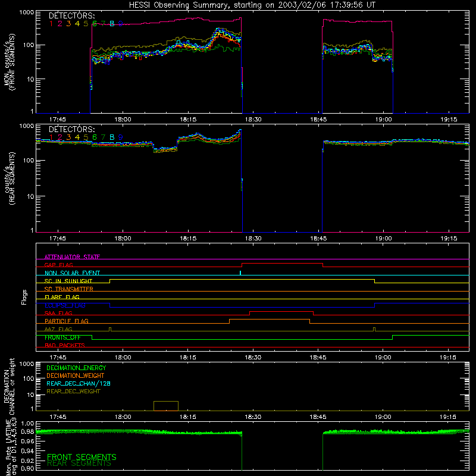Click the ATTENUATOR_STATE flag label
476x476 pixels.
[72, 257]
